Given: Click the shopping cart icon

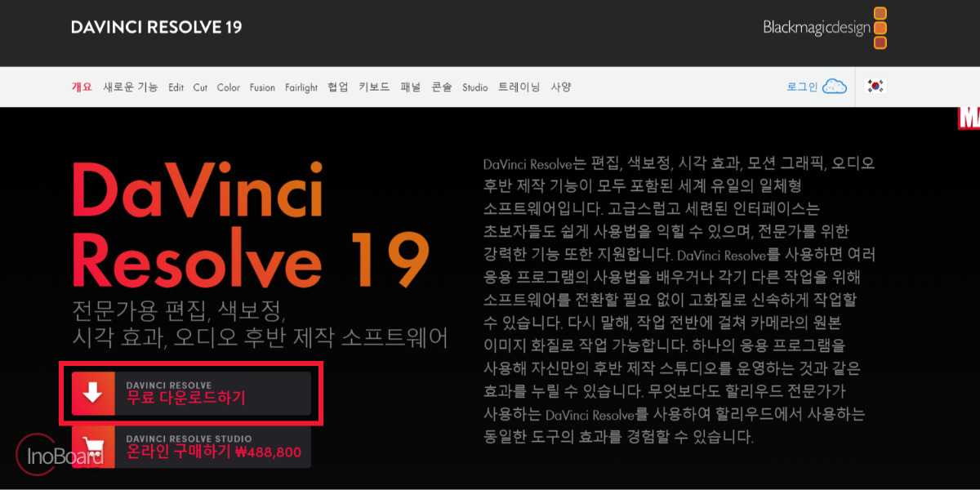Looking at the screenshot, I should click(93, 447).
